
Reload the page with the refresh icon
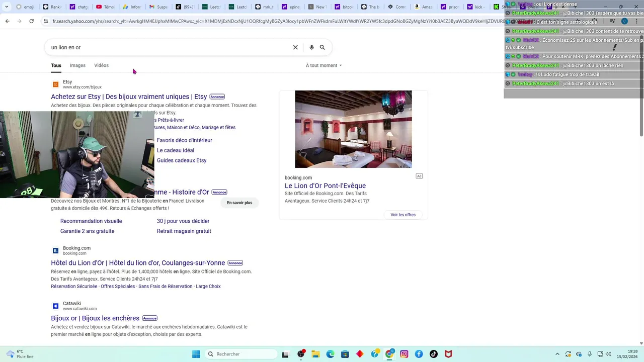tap(31, 21)
